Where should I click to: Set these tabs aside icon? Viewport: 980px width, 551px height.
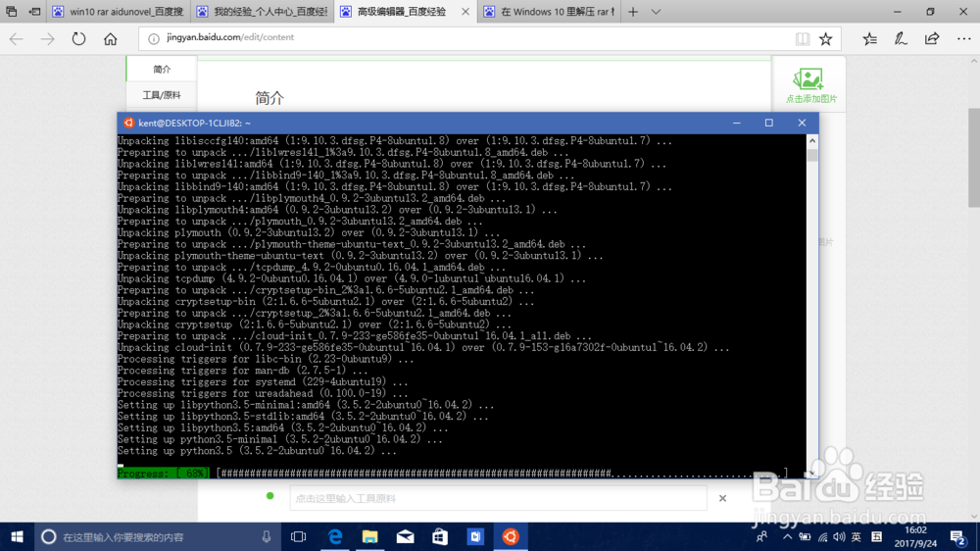pos(35,11)
